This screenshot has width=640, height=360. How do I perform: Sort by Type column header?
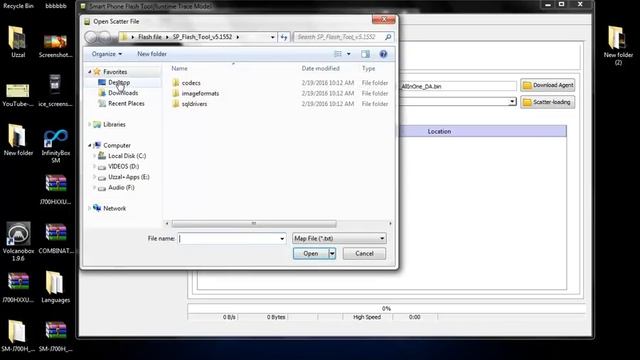368,69
